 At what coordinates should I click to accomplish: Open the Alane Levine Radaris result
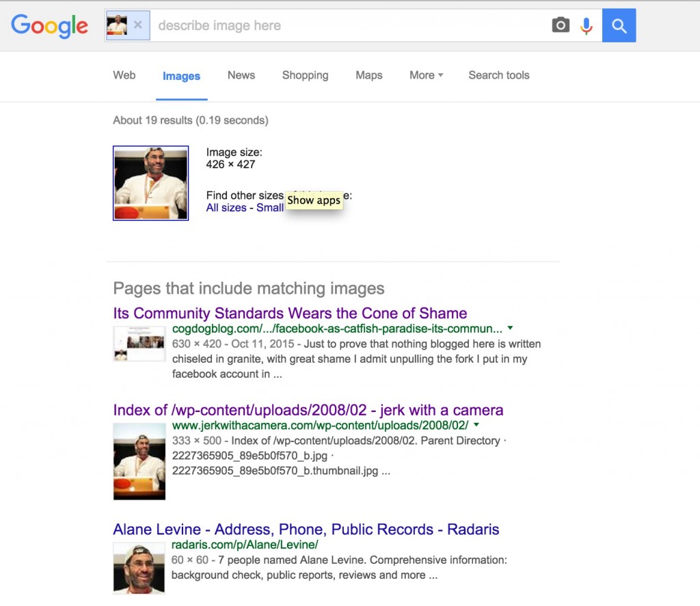point(306,529)
